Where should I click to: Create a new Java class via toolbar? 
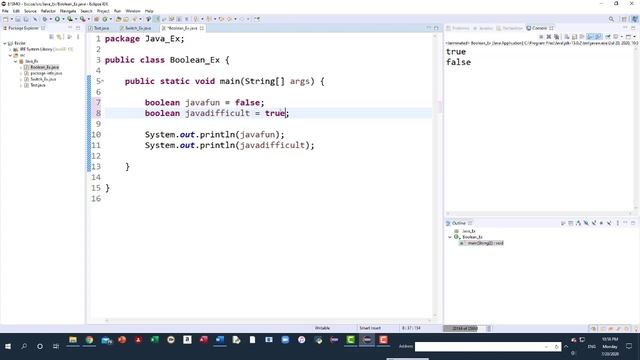point(105,19)
